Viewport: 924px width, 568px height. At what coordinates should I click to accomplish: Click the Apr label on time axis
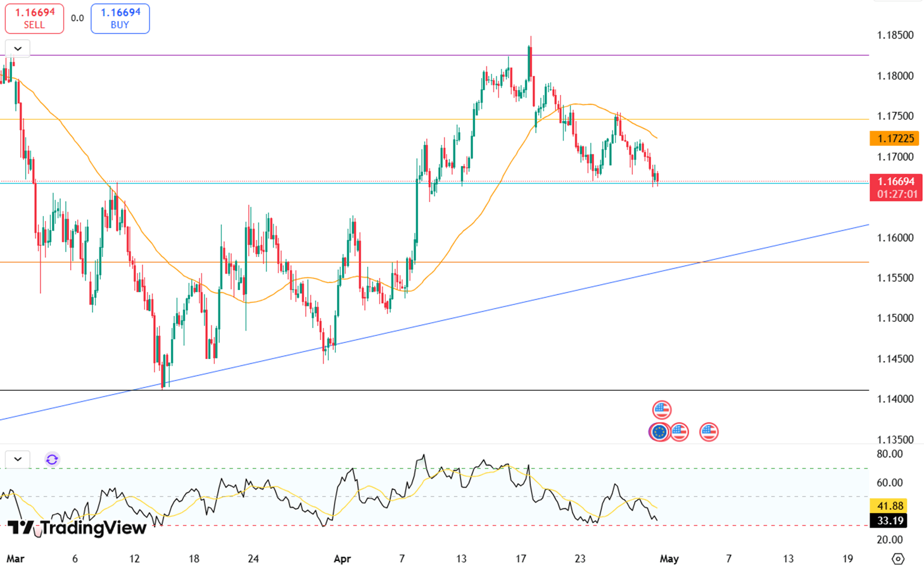click(x=342, y=559)
